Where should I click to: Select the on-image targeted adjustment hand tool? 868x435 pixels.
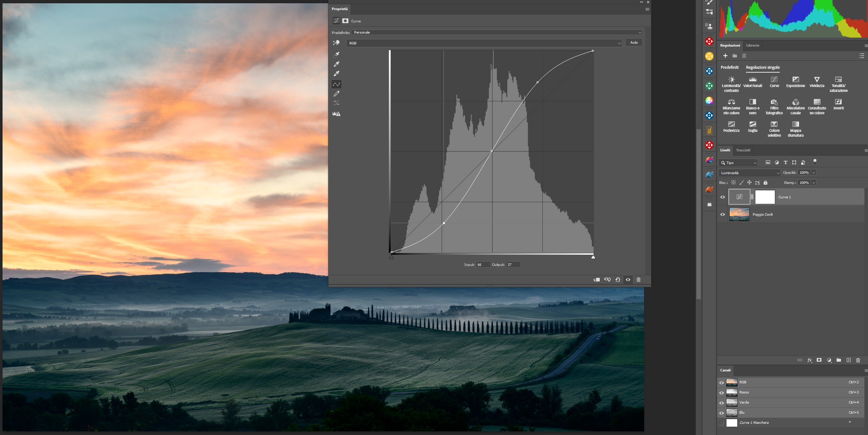point(336,43)
